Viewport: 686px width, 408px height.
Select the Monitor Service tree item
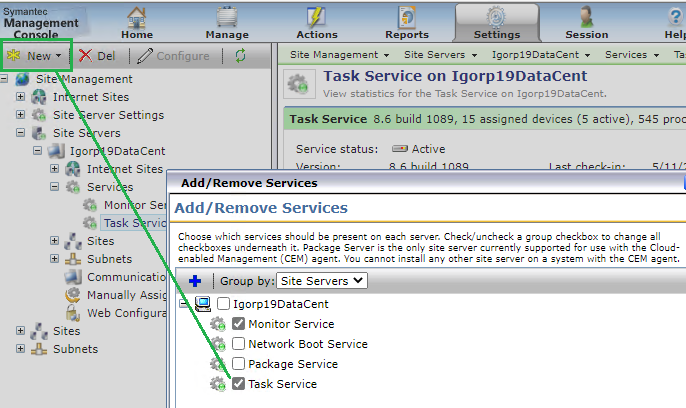(x=135, y=205)
